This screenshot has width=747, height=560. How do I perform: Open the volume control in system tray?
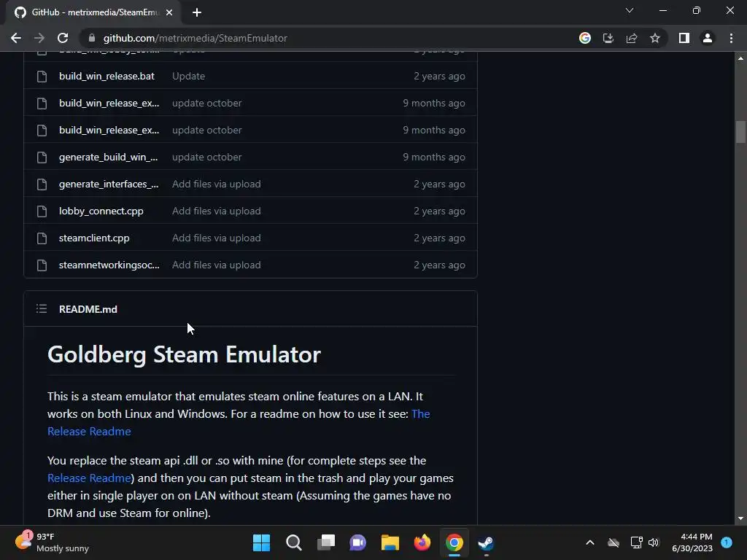[653, 542]
